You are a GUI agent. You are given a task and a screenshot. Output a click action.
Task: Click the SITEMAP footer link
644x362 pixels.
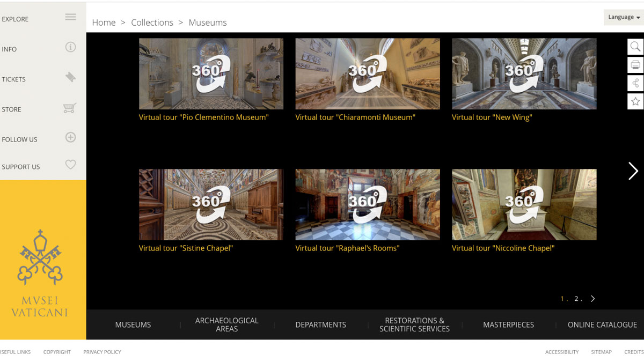coord(601,352)
